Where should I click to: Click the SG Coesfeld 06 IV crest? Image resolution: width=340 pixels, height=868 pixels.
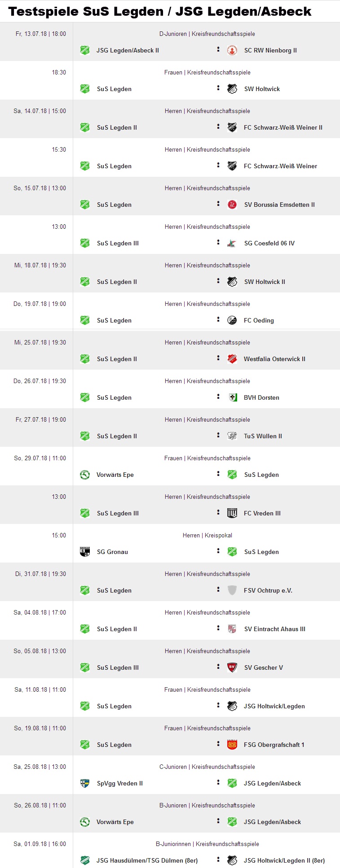232,243
